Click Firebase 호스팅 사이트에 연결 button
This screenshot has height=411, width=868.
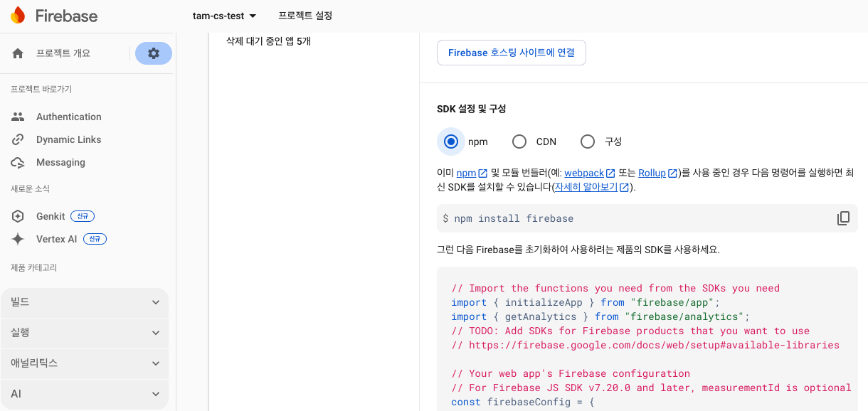(x=512, y=53)
